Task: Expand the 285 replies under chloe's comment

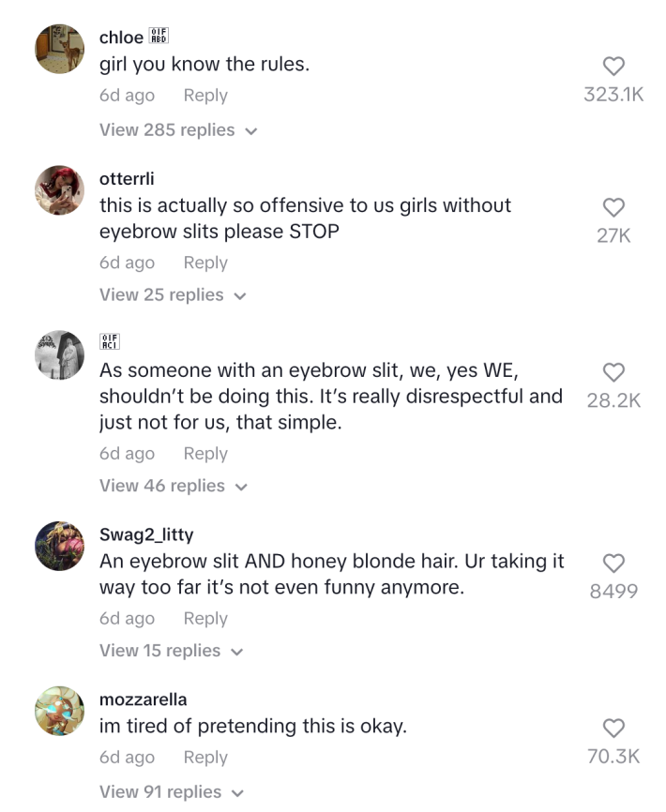Action: click(169, 130)
